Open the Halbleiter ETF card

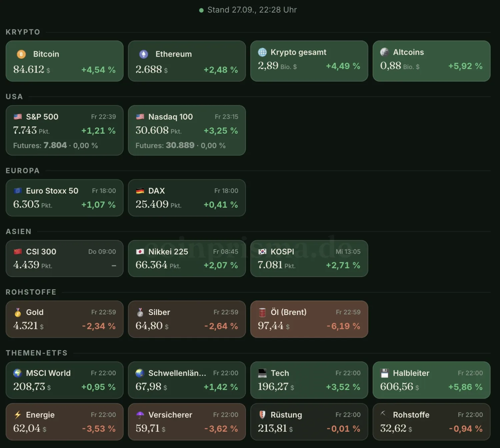coord(432,380)
